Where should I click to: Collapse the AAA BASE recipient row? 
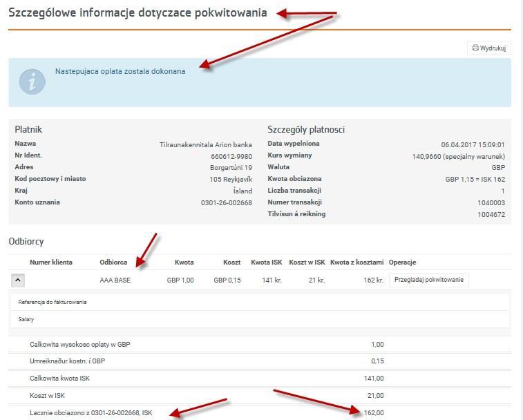[18, 280]
